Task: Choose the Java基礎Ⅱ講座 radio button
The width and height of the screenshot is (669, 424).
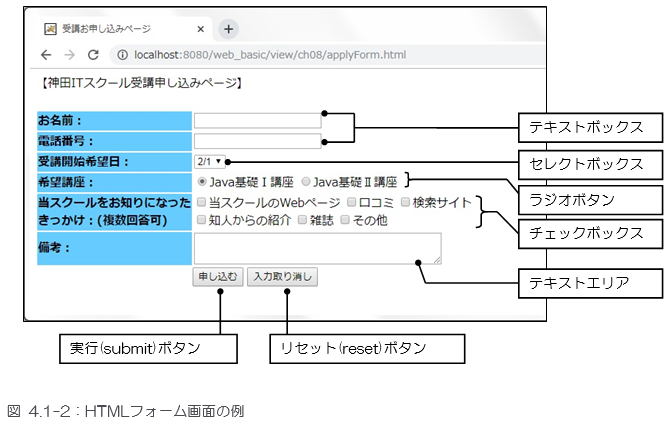Action: (x=306, y=182)
